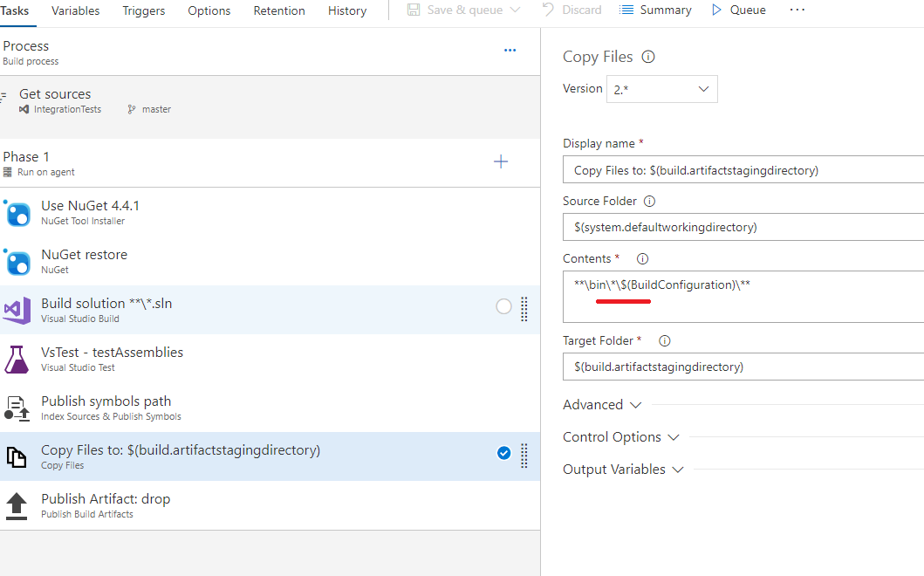Toggle the enabled circle on Build solution task
The width and height of the screenshot is (924, 576).
click(x=503, y=306)
